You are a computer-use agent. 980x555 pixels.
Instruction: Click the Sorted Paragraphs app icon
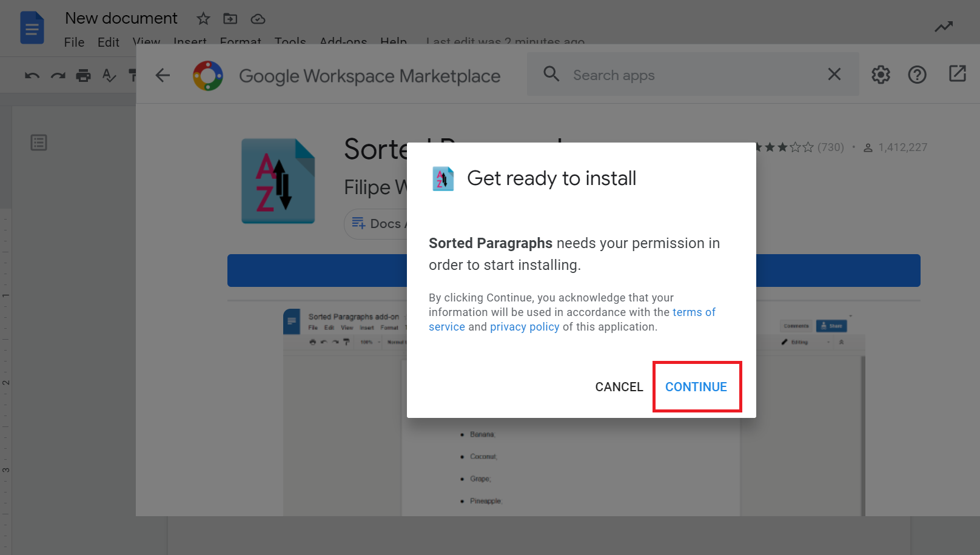click(278, 181)
